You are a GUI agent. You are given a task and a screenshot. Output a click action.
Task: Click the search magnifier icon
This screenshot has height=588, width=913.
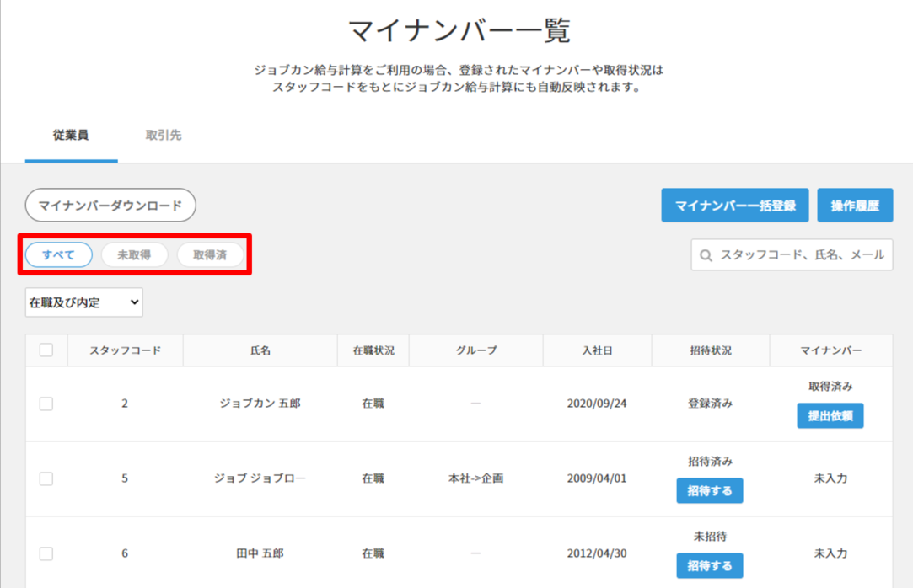click(x=706, y=255)
